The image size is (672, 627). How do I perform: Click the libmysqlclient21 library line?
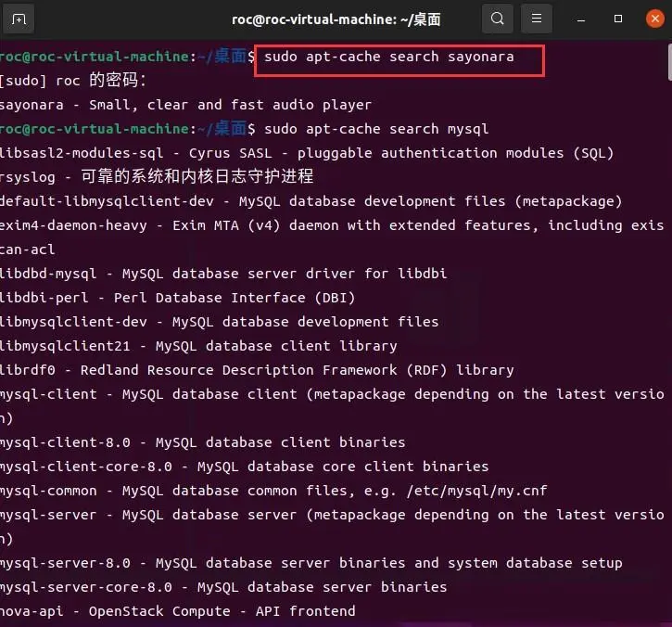(x=198, y=346)
